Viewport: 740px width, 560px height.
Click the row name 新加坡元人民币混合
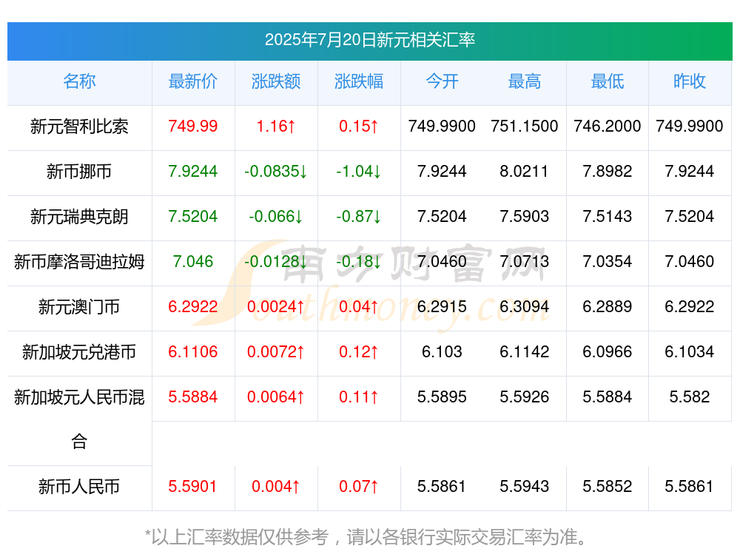coord(79,419)
